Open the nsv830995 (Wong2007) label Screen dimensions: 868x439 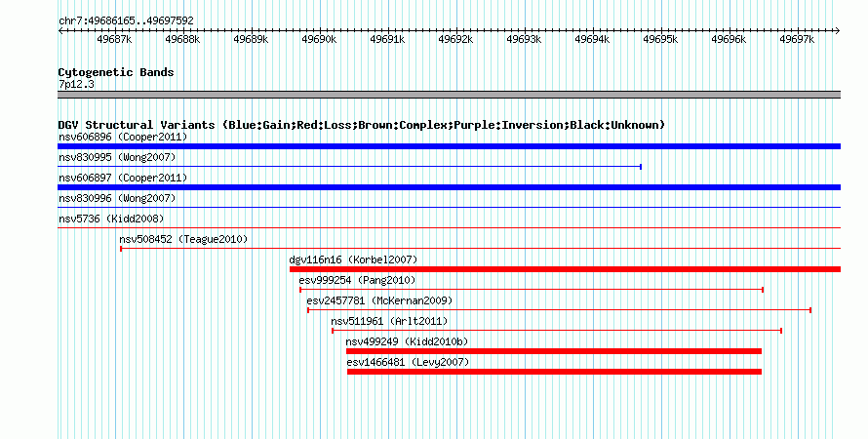[117, 158]
